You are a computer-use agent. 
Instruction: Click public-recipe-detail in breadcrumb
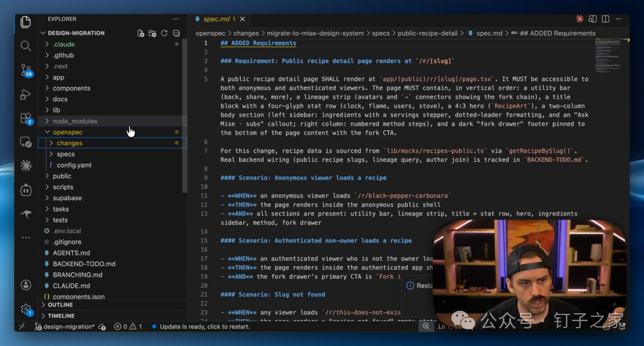[x=427, y=33]
